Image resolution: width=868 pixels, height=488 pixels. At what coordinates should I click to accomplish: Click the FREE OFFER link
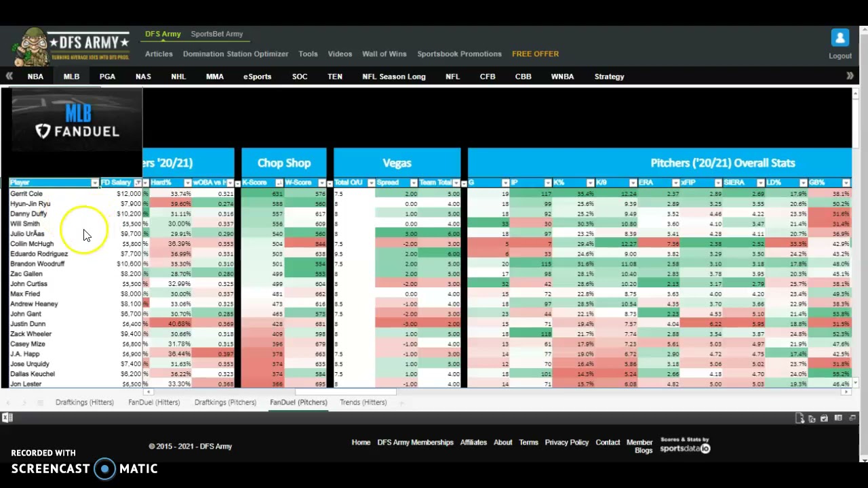536,54
